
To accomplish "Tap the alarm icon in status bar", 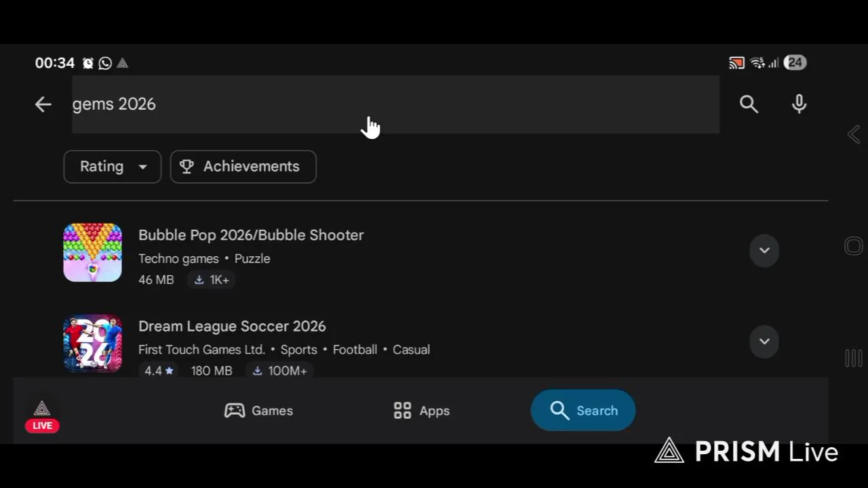I will 88,63.
